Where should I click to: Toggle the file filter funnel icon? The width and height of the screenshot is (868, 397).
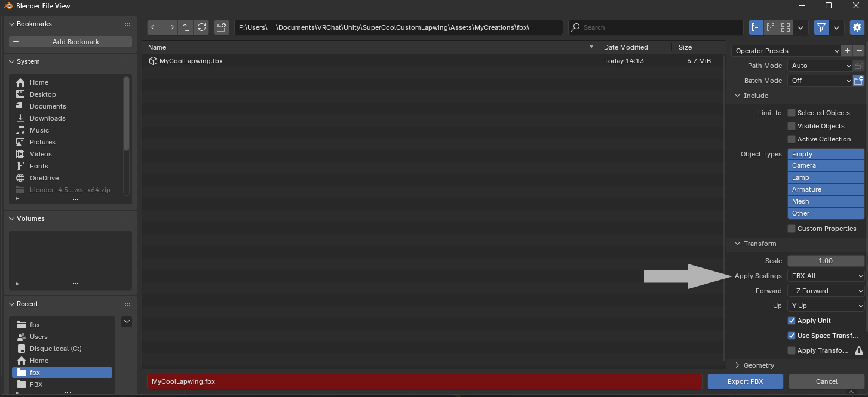pyautogui.click(x=821, y=27)
